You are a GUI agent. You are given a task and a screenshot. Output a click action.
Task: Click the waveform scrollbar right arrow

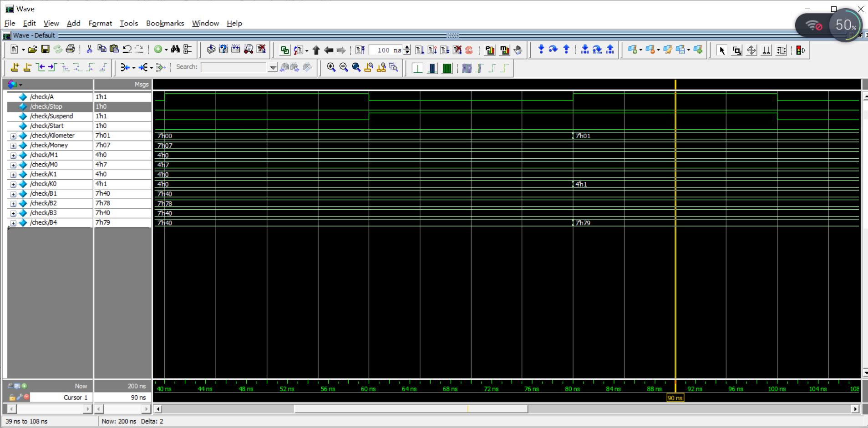(855, 408)
